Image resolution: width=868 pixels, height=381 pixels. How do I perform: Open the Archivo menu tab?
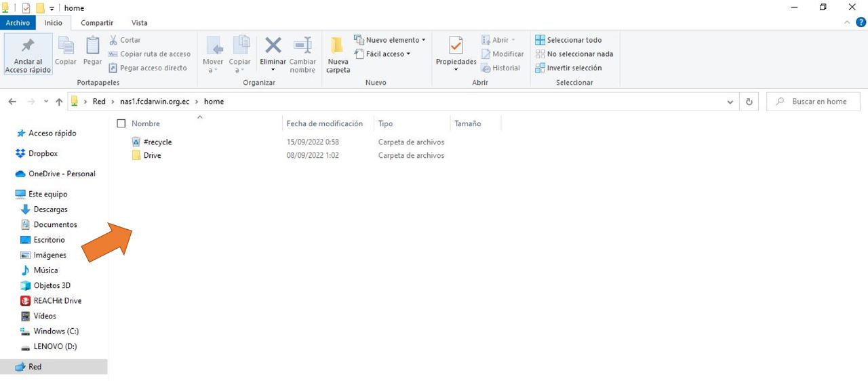[x=18, y=23]
